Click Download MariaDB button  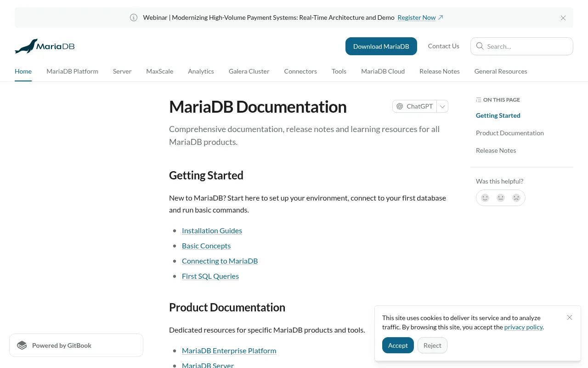coord(381,46)
